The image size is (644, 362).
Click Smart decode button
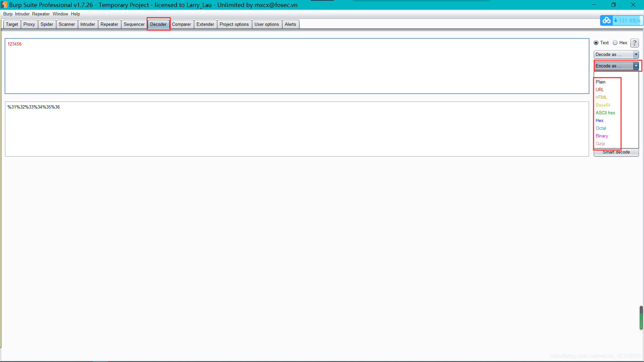[616, 152]
